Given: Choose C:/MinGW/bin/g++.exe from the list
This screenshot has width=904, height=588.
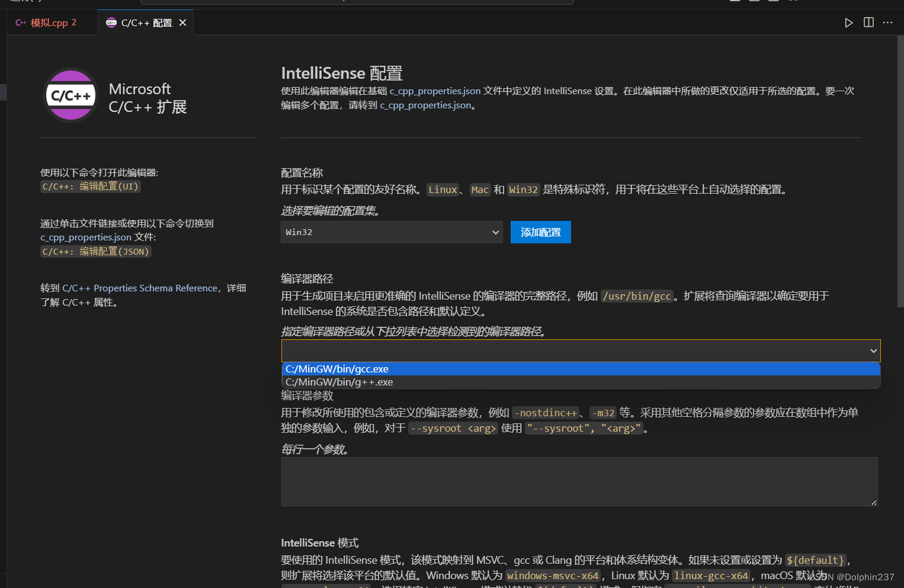Looking at the screenshot, I should point(581,382).
